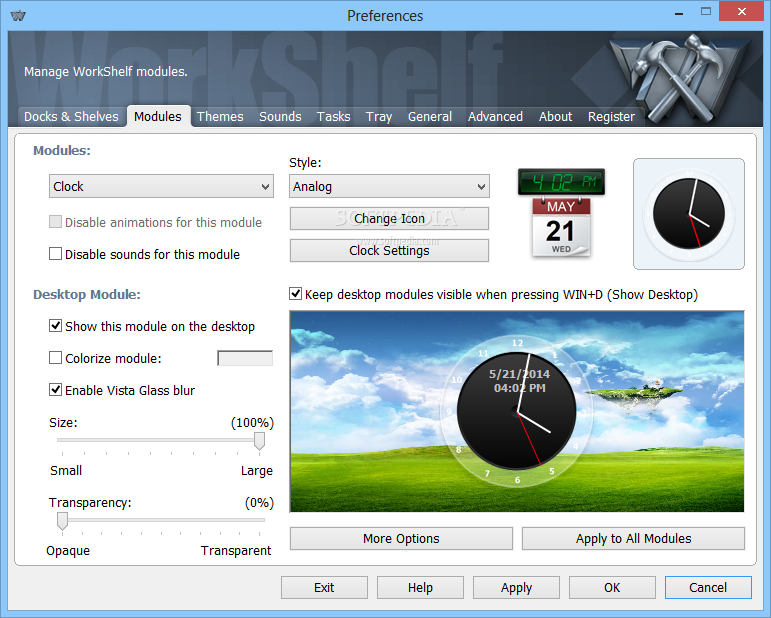Screen dimensions: 771x618
Task: Confirm with the OK button
Action: pos(612,588)
